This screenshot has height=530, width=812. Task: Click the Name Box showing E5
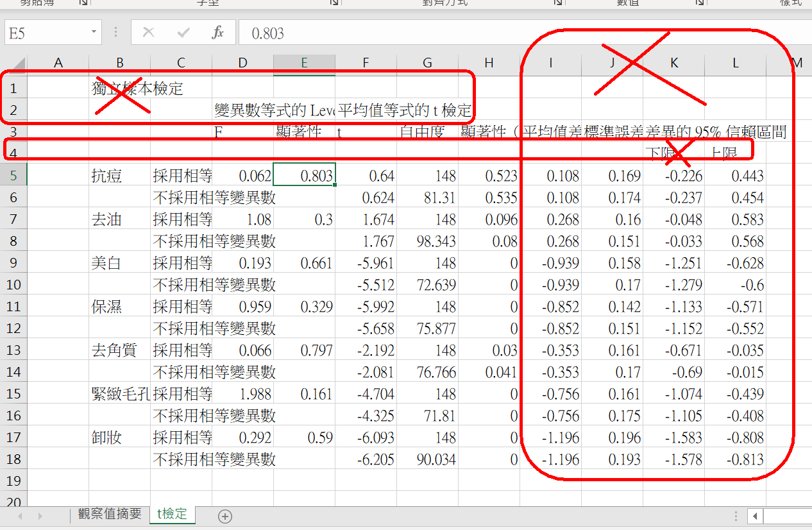point(45,33)
